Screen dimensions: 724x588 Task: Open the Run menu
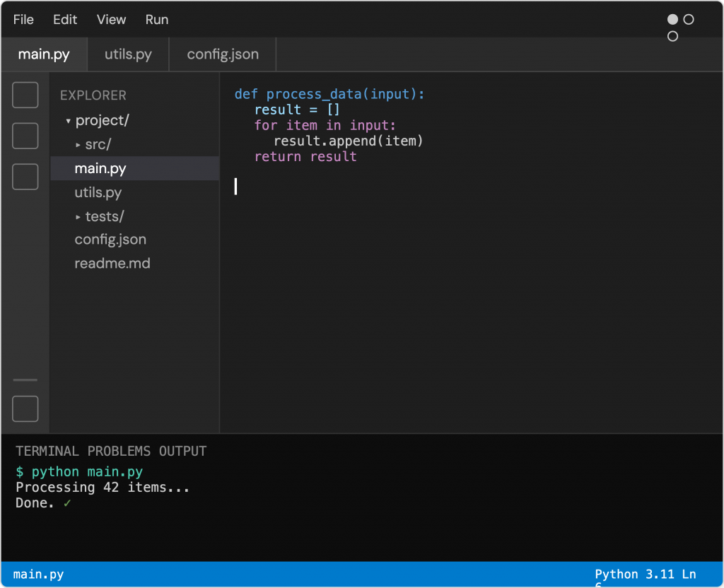point(156,19)
